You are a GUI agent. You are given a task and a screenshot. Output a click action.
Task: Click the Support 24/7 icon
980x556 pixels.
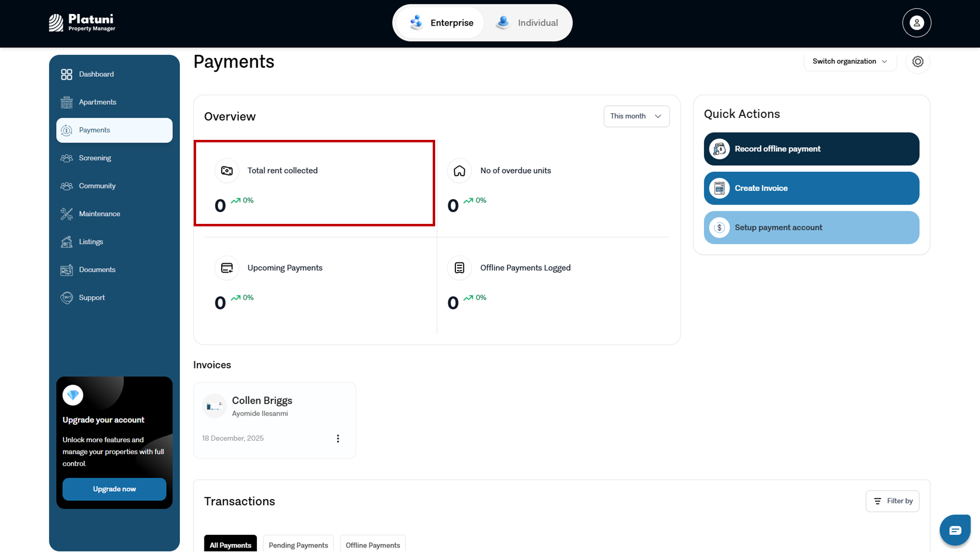tap(67, 298)
